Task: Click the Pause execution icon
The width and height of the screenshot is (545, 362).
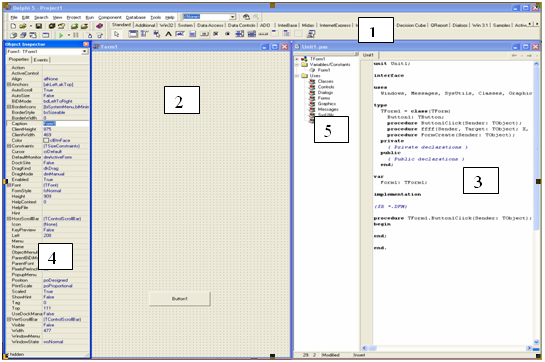Action: pyautogui.click(x=76, y=35)
